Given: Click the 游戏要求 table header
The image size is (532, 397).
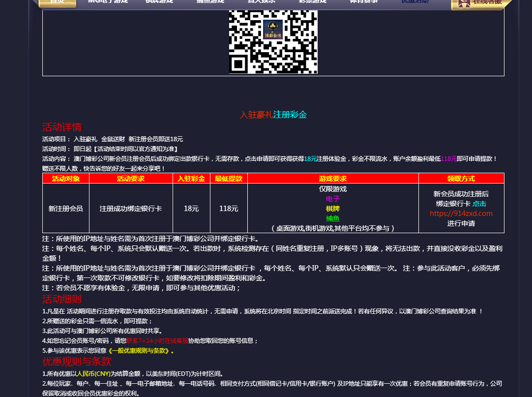Looking at the screenshot, I should pos(333,179).
